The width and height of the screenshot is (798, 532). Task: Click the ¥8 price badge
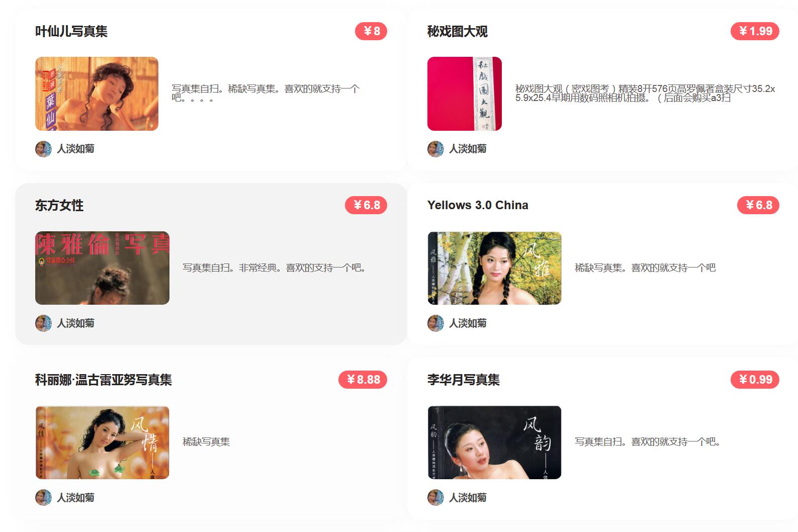click(x=371, y=31)
